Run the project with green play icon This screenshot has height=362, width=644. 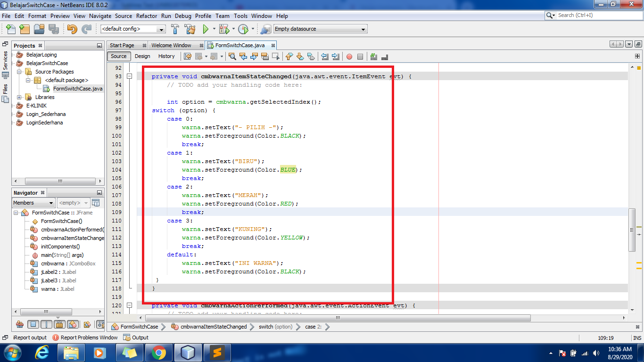click(206, 29)
